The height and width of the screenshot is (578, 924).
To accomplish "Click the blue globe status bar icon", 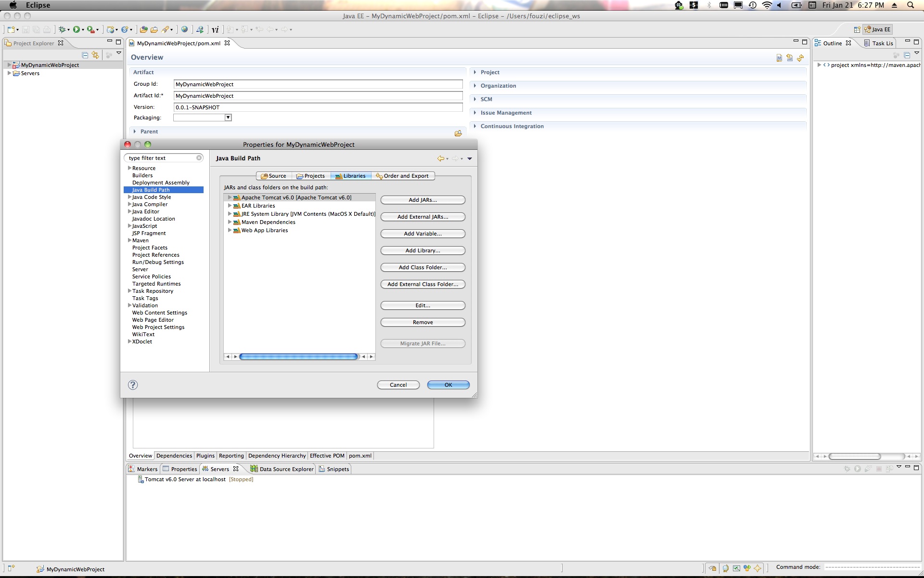I will coord(725,568).
